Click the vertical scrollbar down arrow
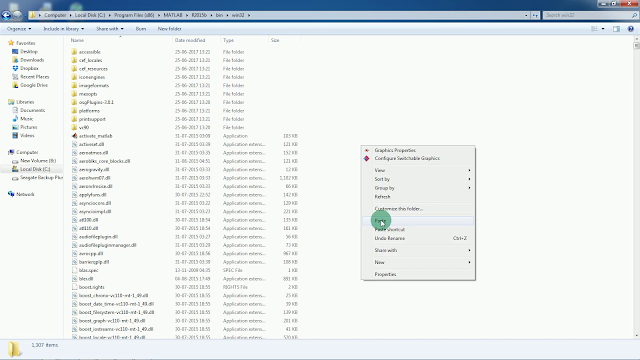The image size is (640, 360). [x=636, y=336]
